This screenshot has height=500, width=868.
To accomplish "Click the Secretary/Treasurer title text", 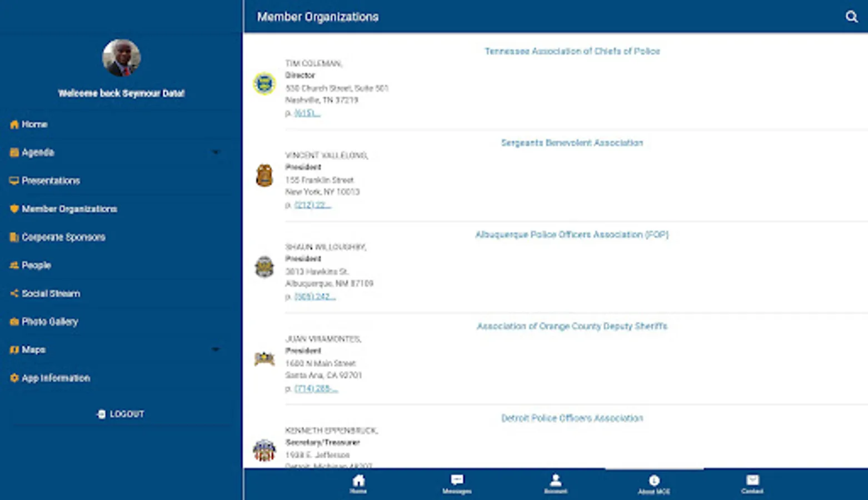I will 322,443.
